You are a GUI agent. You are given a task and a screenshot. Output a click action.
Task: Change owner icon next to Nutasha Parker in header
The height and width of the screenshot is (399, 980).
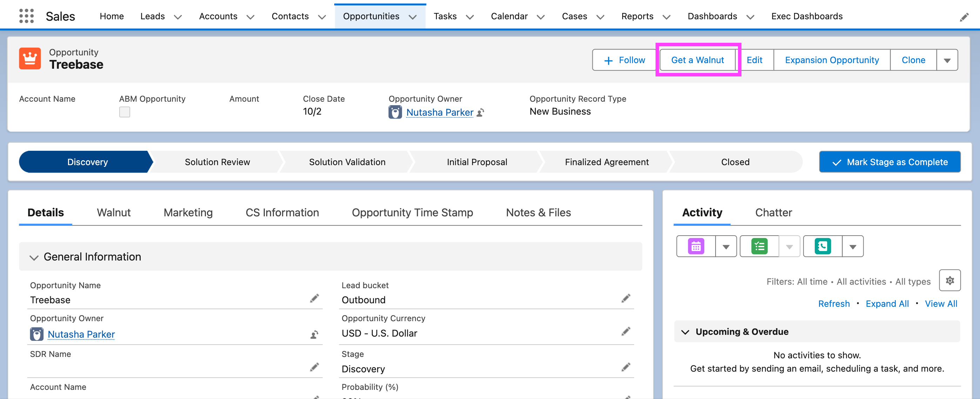481,113
